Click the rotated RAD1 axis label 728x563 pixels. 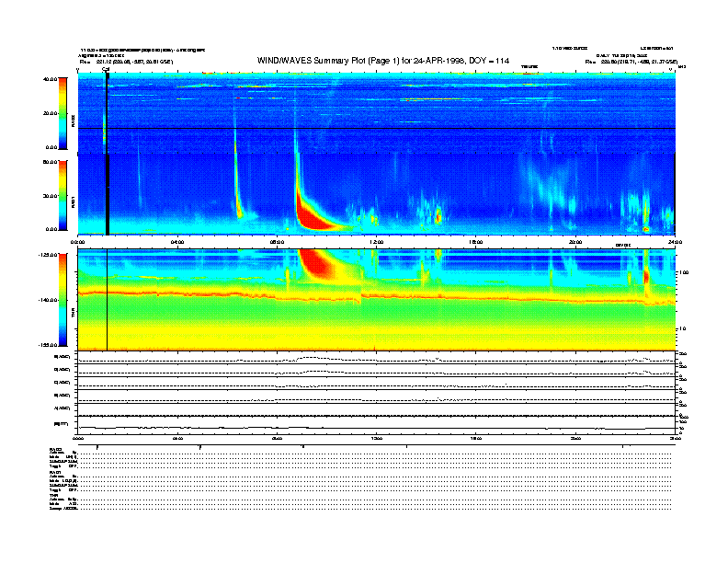[73, 201]
